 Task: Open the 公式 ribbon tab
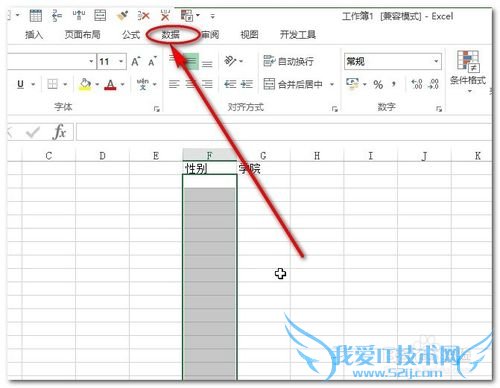(131, 35)
